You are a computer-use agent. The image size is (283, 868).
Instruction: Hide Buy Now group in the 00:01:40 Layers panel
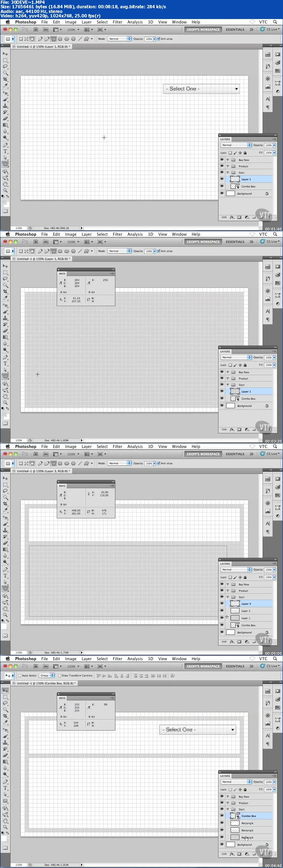pos(222,160)
